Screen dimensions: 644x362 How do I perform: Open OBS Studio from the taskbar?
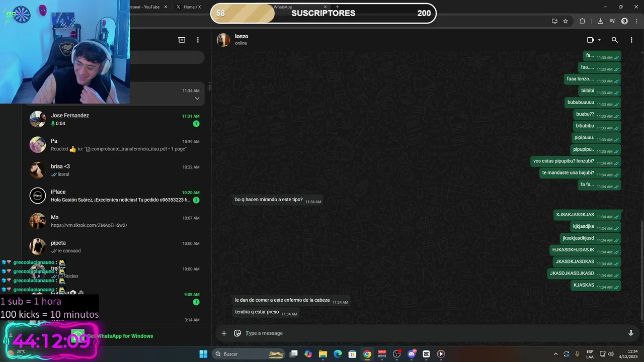[x=397, y=354]
